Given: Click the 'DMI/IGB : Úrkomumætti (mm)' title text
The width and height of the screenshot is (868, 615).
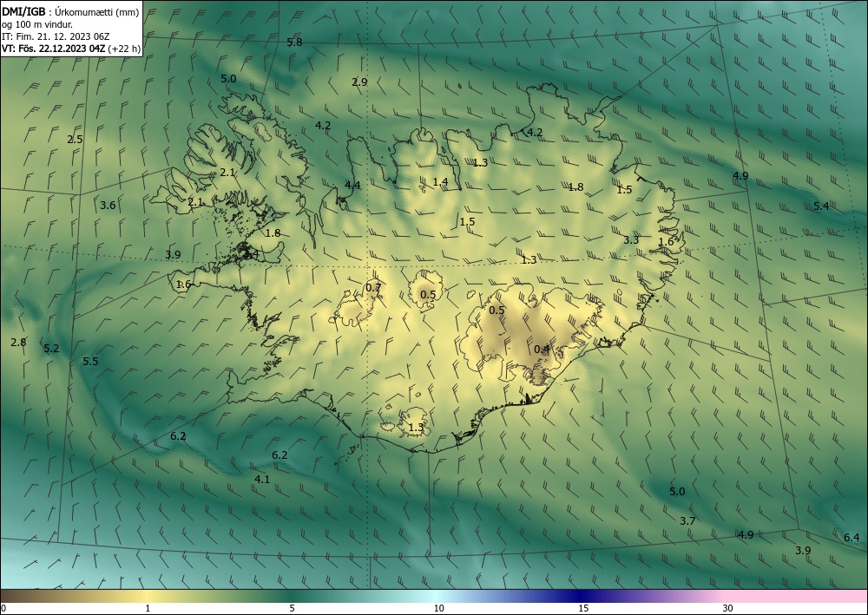Looking at the screenshot, I should pos(70,13).
